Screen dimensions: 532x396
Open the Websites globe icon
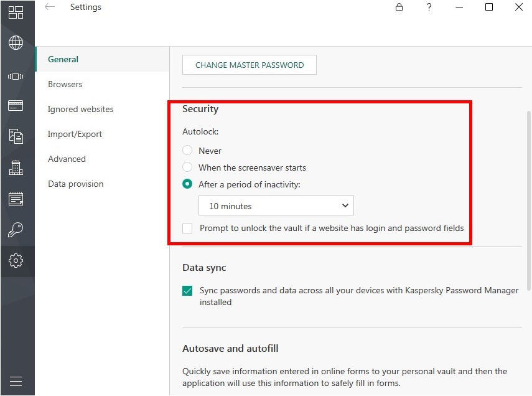click(16, 43)
